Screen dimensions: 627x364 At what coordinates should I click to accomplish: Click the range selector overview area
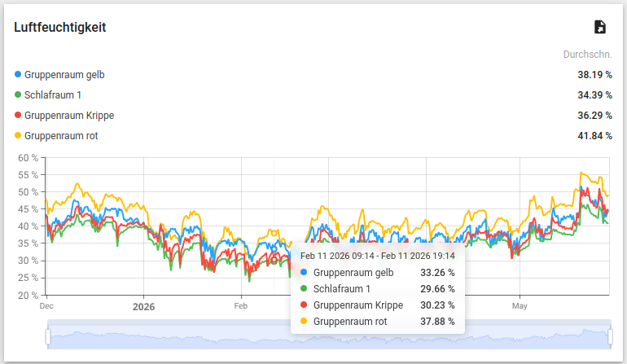[x=329, y=335]
